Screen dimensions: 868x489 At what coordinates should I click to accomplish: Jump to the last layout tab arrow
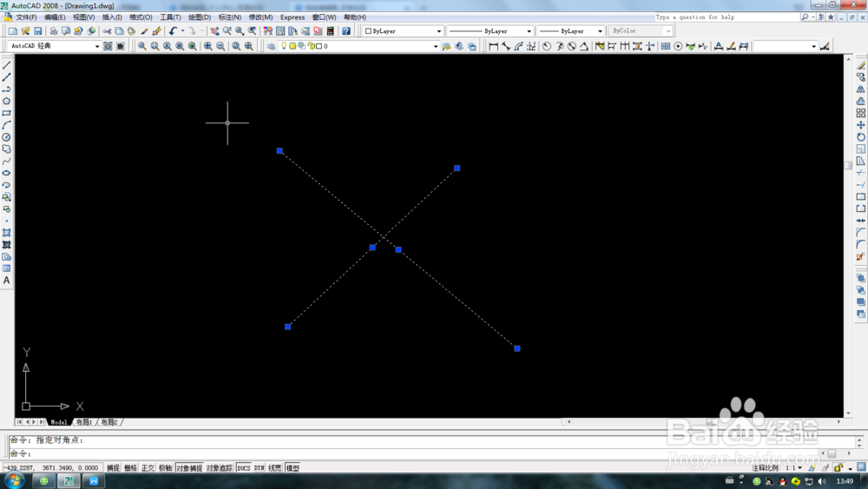(x=42, y=422)
